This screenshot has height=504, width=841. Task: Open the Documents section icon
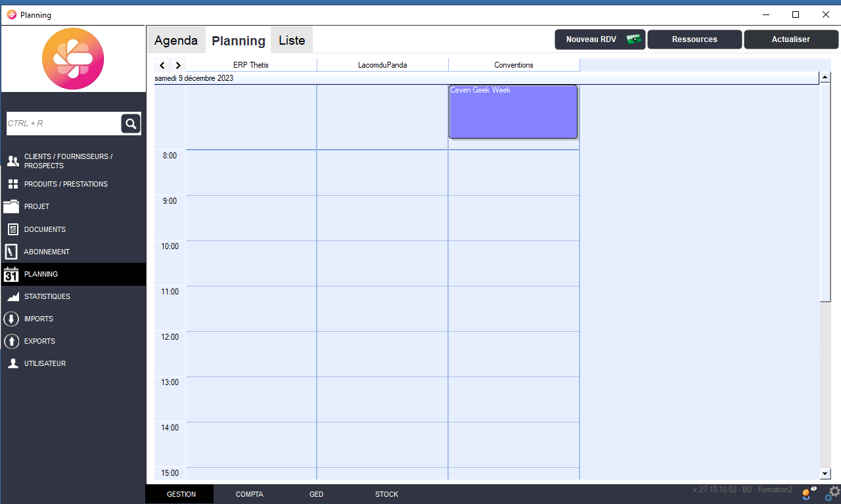coord(12,229)
